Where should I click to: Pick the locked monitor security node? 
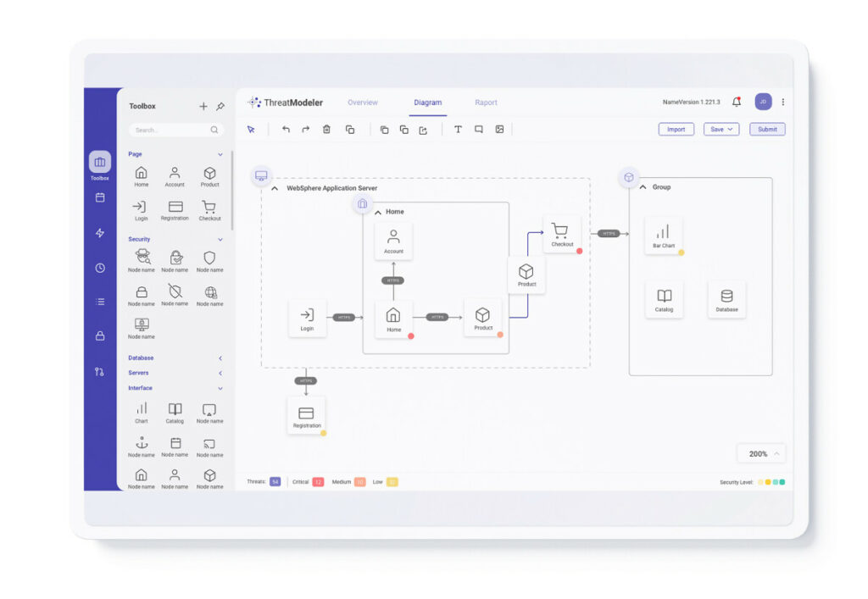pos(142,328)
